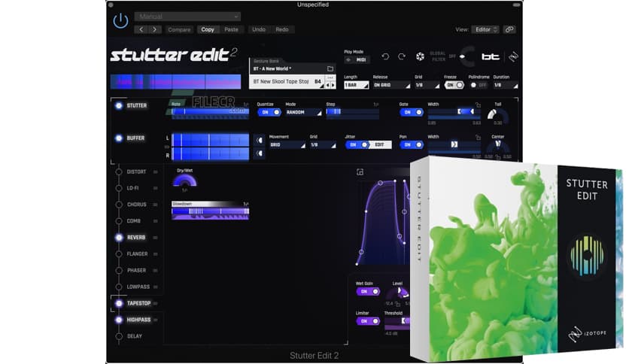Open the Duration 1/8 dropdown
Screen dimensions: 629x364
point(506,85)
